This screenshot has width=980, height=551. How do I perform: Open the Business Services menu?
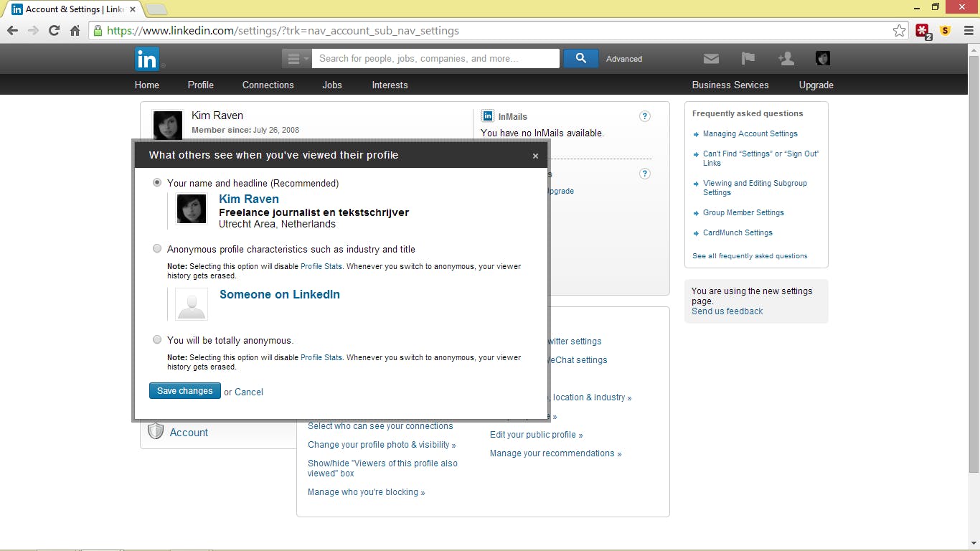point(730,85)
